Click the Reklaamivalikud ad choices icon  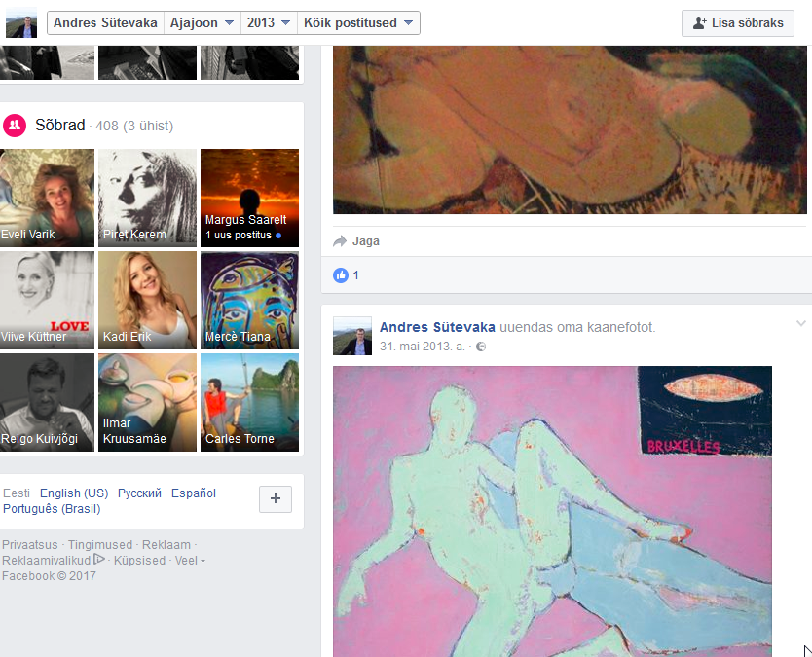click(99, 560)
